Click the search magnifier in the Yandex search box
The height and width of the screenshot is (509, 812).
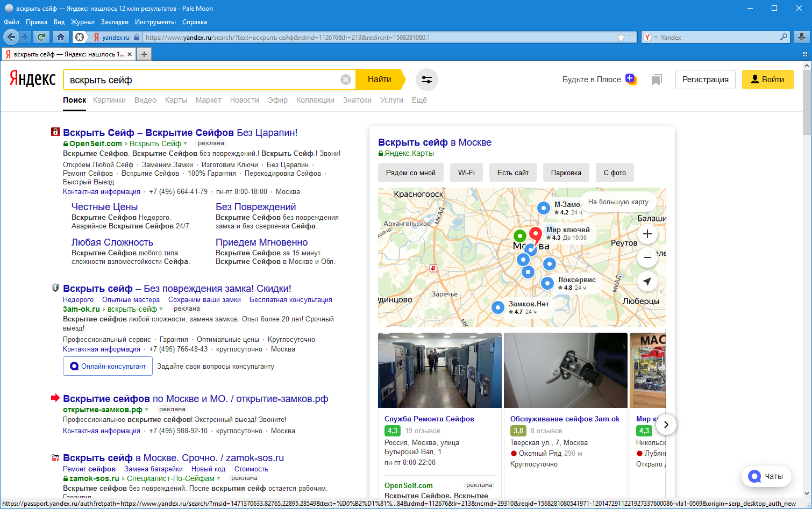pyautogui.click(x=784, y=37)
